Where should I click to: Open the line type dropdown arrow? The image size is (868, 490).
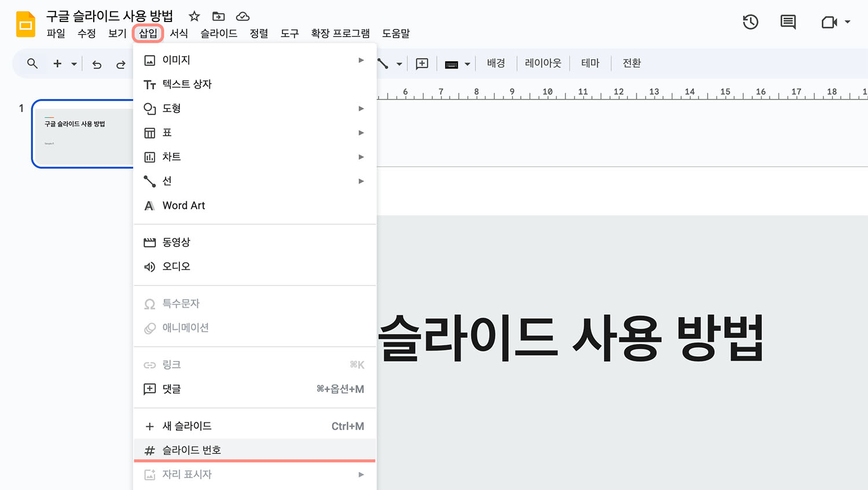(x=399, y=64)
